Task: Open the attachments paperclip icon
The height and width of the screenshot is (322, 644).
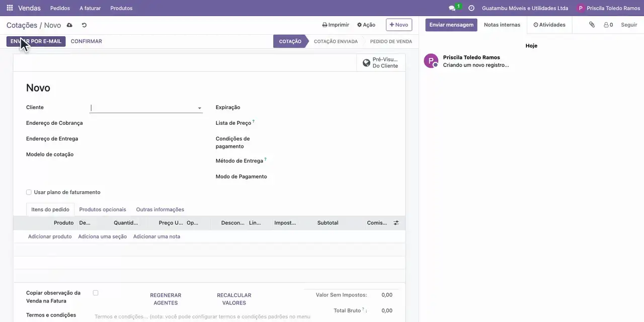Action: (x=592, y=25)
